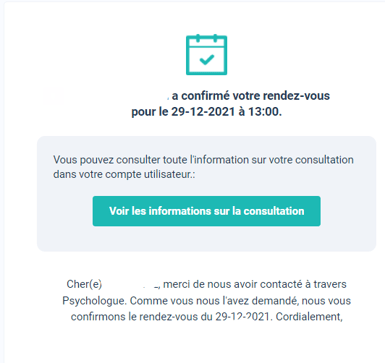Screen dimensions: 385x363
Task: Click the word 'Psychologue' in the message
Action: click(x=94, y=301)
